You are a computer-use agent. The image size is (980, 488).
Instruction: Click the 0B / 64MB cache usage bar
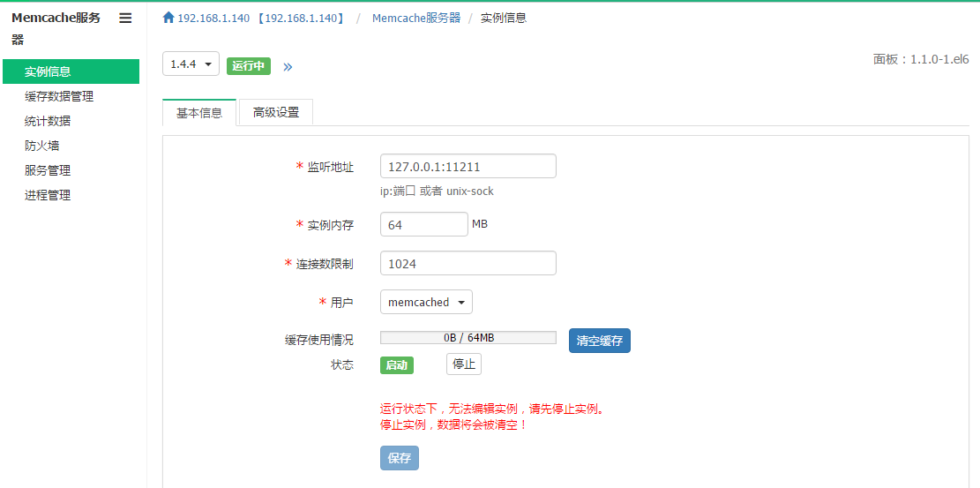468,337
